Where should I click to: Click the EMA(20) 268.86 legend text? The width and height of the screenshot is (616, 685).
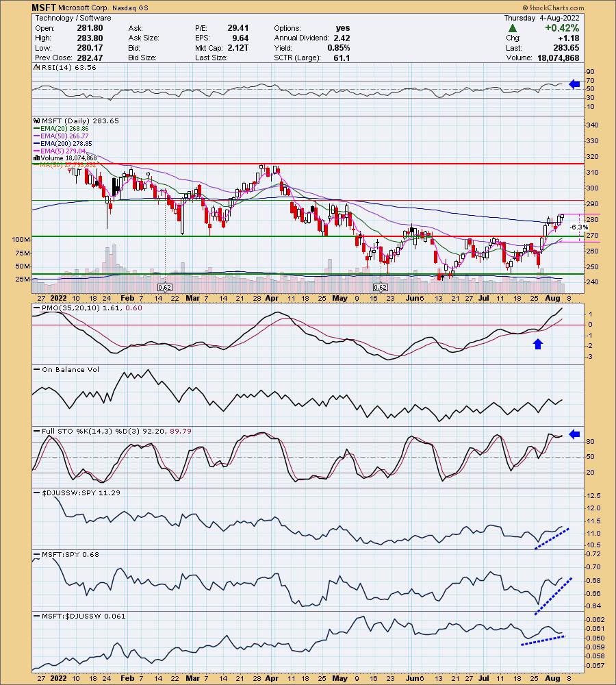pos(64,129)
